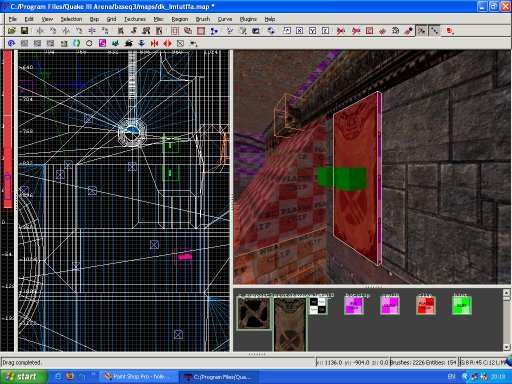Toggle Don't Select Curved Brushes icon
The height and width of the screenshot is (384, 512).
(x=356, y=31)
